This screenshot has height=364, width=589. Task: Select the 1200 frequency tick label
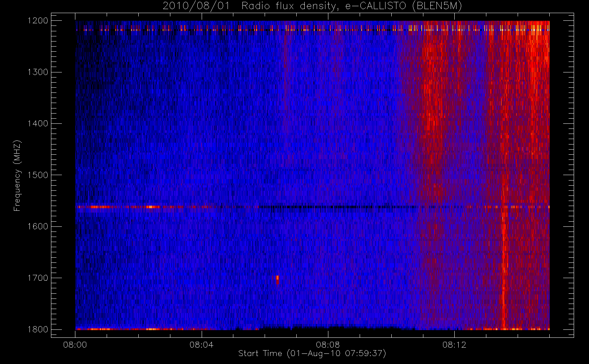[x=38, y=21]
